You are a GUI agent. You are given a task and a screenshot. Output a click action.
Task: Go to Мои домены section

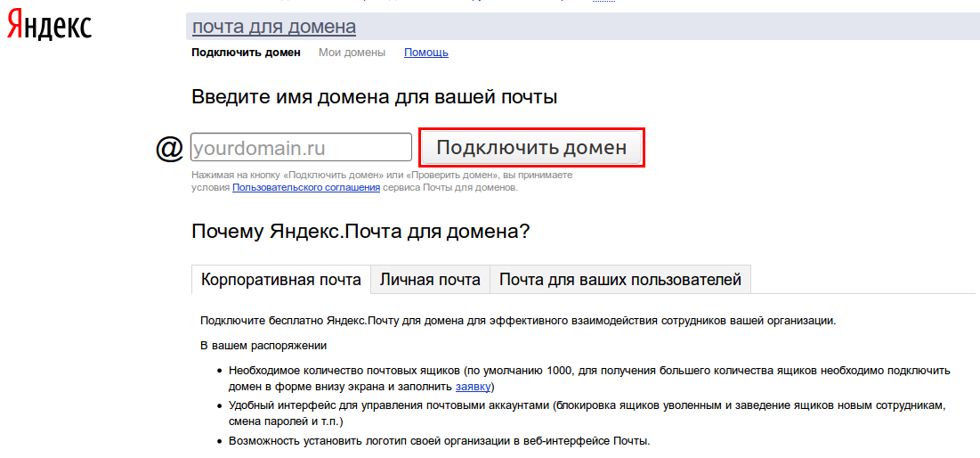tap(352, 53)
